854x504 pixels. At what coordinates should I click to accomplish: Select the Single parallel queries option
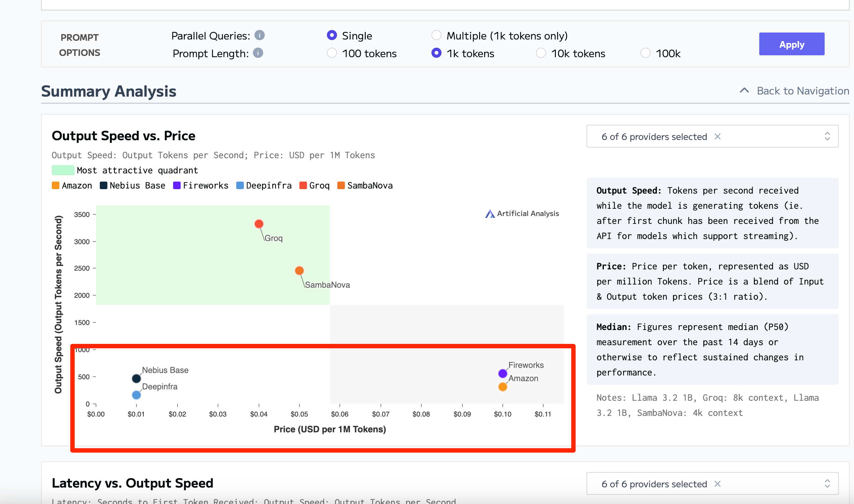click(x=332, y=35)
